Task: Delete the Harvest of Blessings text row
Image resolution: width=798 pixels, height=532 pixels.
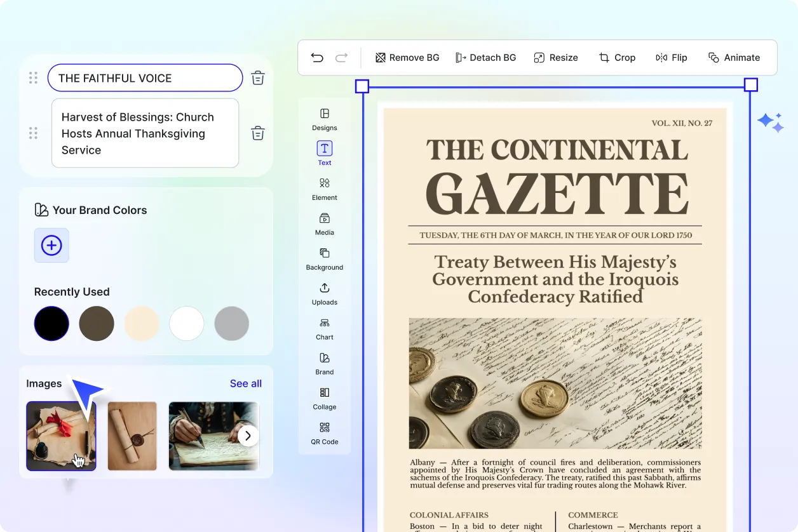Action: pyautogui.click(x=258, y=133)
